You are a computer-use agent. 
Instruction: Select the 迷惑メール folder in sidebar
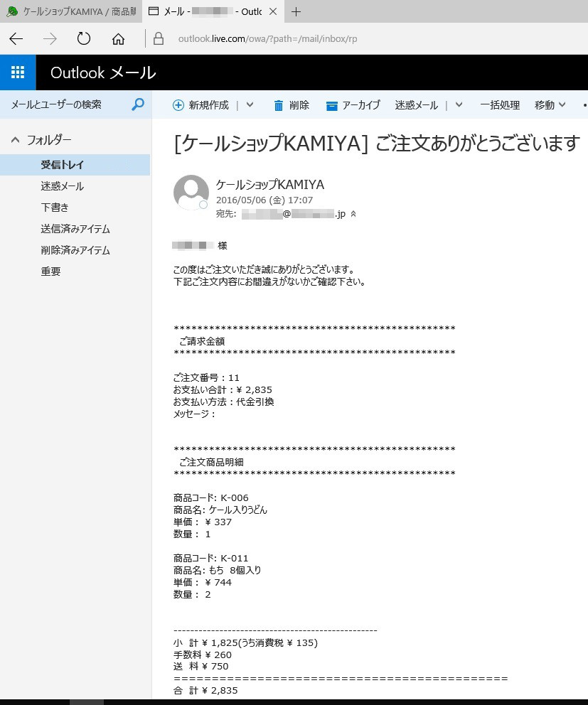[x=63, y=186]
